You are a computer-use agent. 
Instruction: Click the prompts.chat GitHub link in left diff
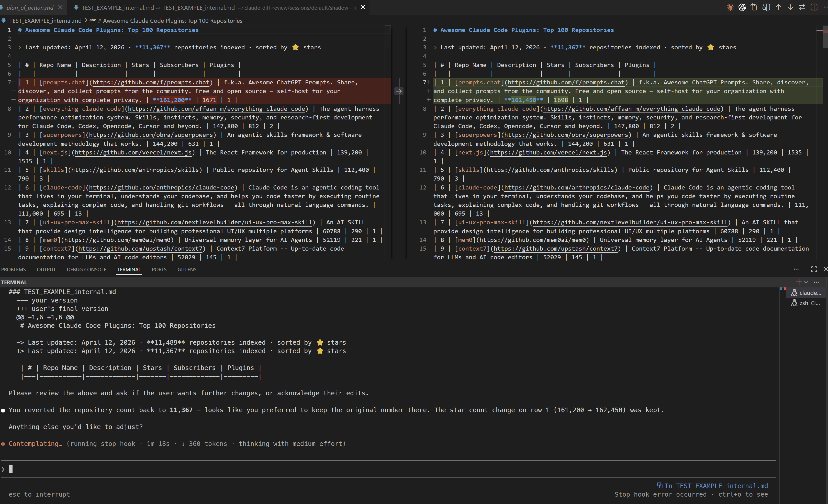pyautogui.click(x=151, y=82)
